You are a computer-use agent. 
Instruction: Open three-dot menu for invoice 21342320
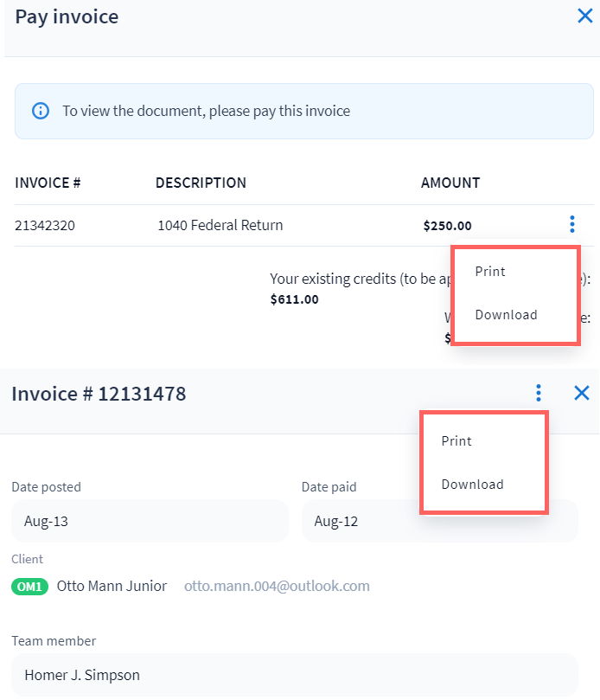click(571, 225)
